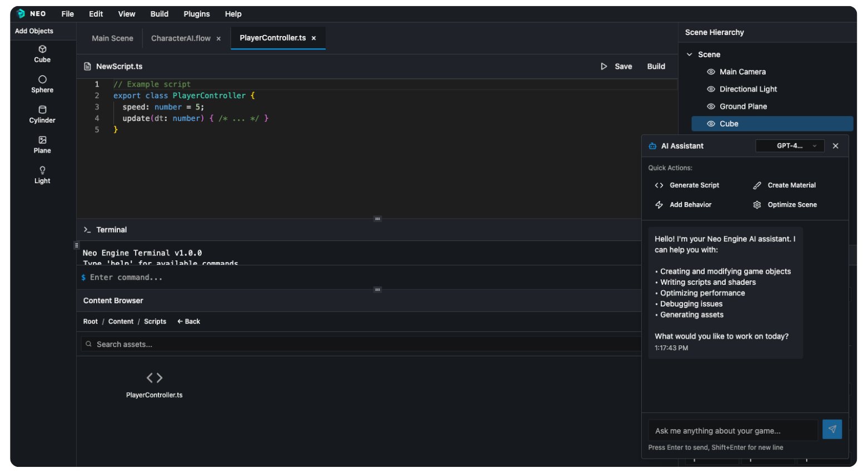The height and width of the screenshot is (473, 868).
Task: Collapse the Scene tree node
Action: click(x=690, y=54)
